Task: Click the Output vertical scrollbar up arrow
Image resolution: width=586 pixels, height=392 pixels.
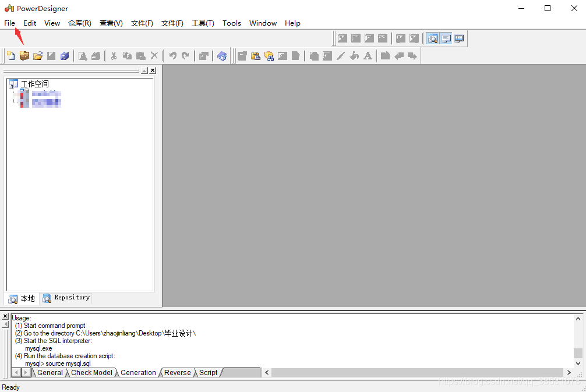Action: click(578, 319)
